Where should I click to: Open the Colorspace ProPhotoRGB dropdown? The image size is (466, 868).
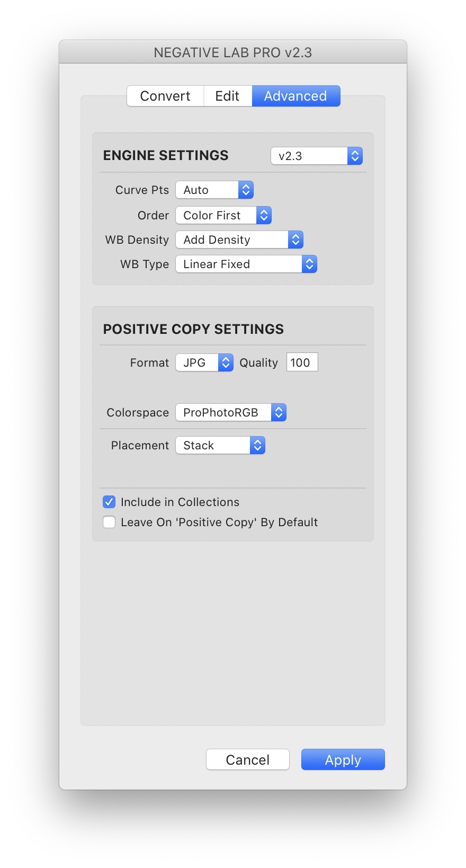(231, 412)
